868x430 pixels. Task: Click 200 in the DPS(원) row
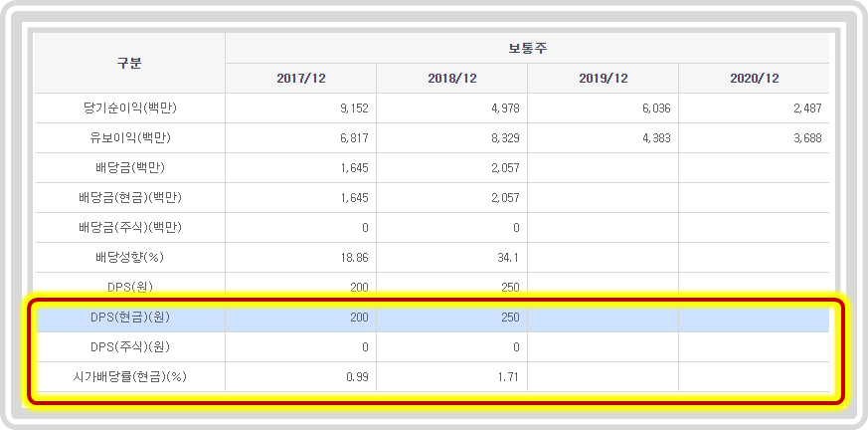tap(359, 288)
